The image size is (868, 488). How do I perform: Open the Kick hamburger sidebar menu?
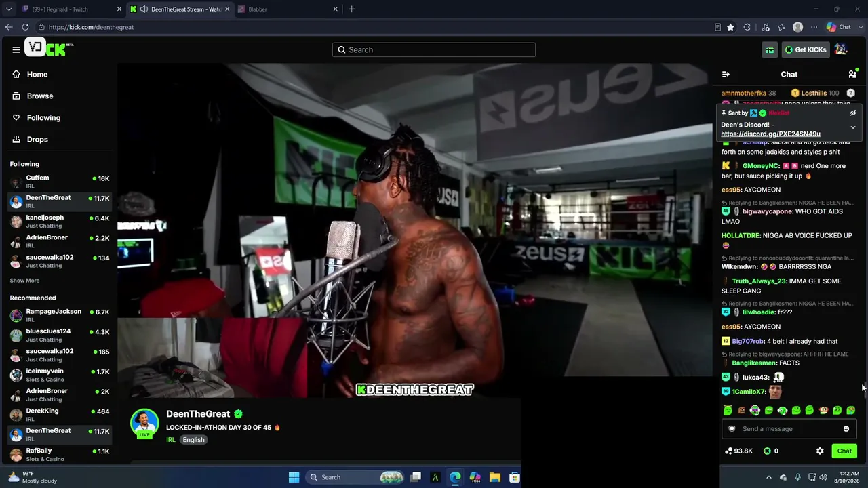pos(16,49)
